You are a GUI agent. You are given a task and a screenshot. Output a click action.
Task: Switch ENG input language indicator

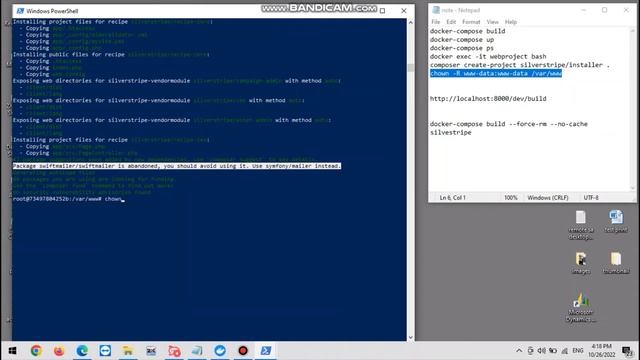[x=578, y=351]
